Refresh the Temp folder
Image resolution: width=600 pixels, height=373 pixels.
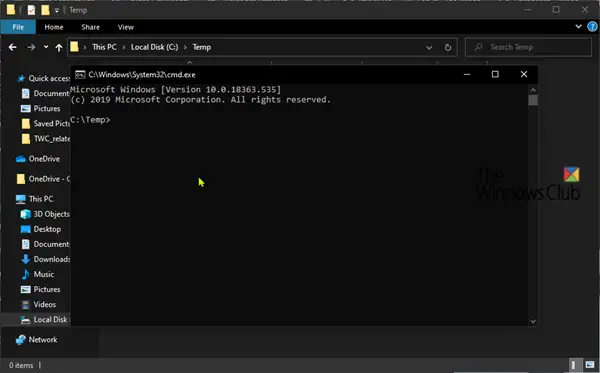(448, 47)
